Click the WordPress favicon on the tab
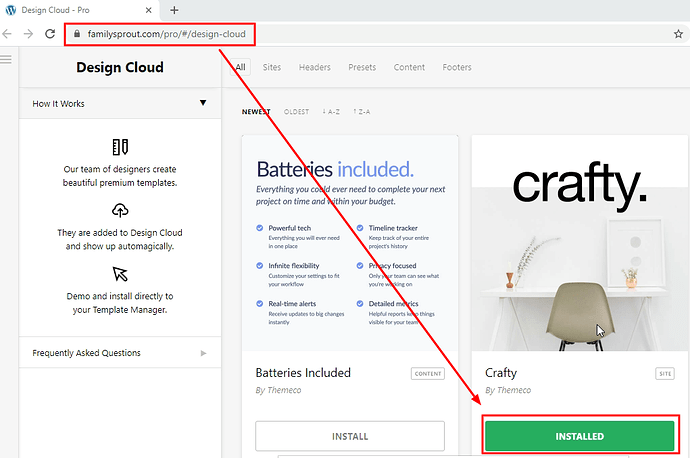Screen dimensions: 690x458 tap(11, 10)
